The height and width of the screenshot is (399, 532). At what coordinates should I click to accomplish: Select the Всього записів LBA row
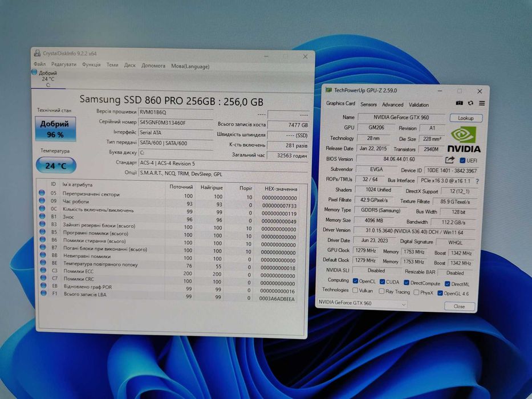[169, 296]
